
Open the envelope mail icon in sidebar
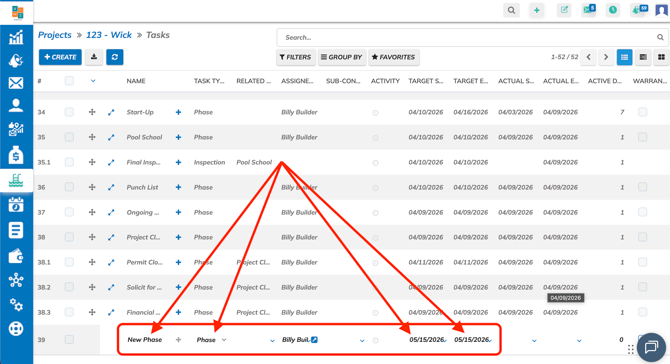[16, 83]
